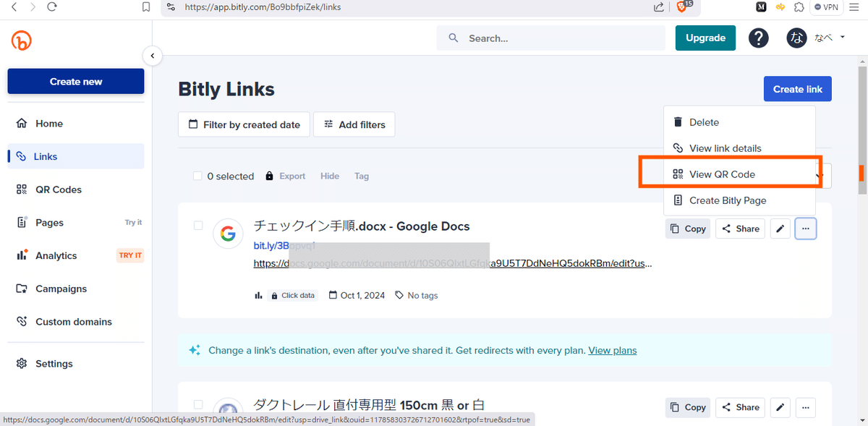Open the three-dot menu on the ダクトレール link

pos(805,407)
